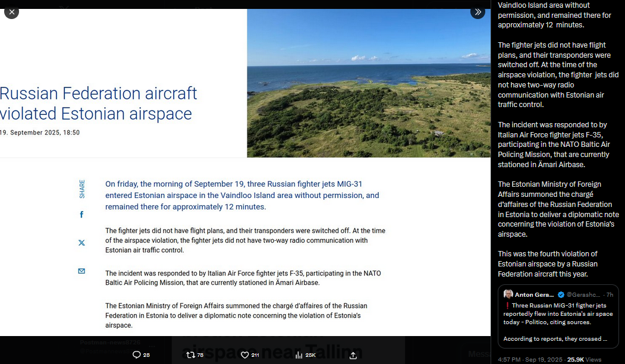
Task: Click the vertical SHARE label
Action: [x=81, y=189]
